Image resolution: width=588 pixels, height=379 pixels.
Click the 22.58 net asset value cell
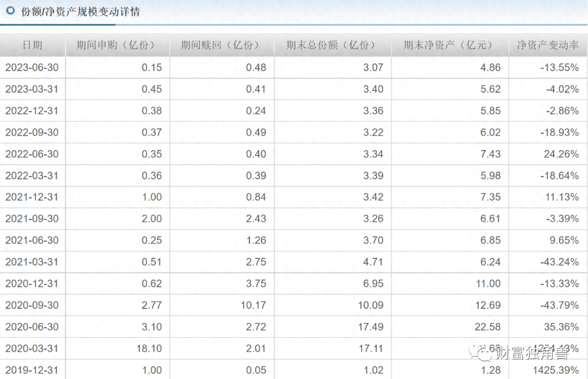pyautogui.click(x=487, y=327)
